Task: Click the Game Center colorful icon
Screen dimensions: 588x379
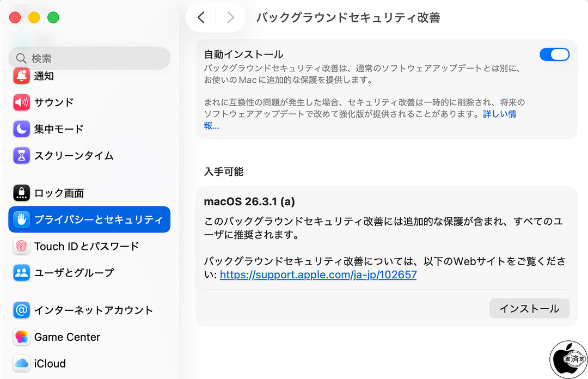Action: point(22,337)
